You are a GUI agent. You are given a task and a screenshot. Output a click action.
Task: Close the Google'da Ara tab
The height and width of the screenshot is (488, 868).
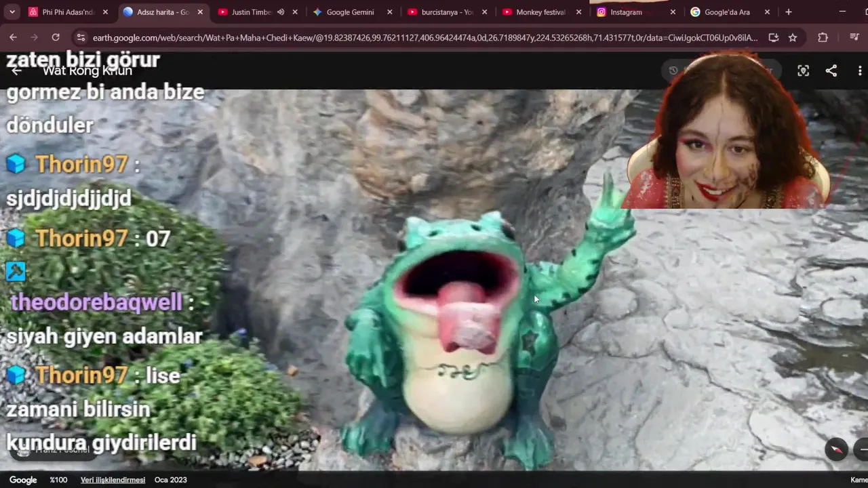[x=767, y=12]
